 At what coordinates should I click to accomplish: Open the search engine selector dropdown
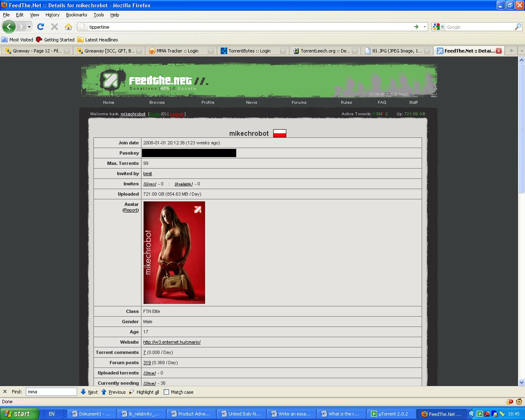pyautogui.click(x=438, y=27)
